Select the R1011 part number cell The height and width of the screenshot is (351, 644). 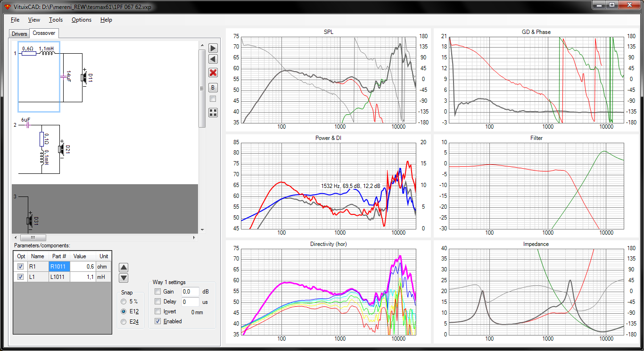tap(59, 267)
